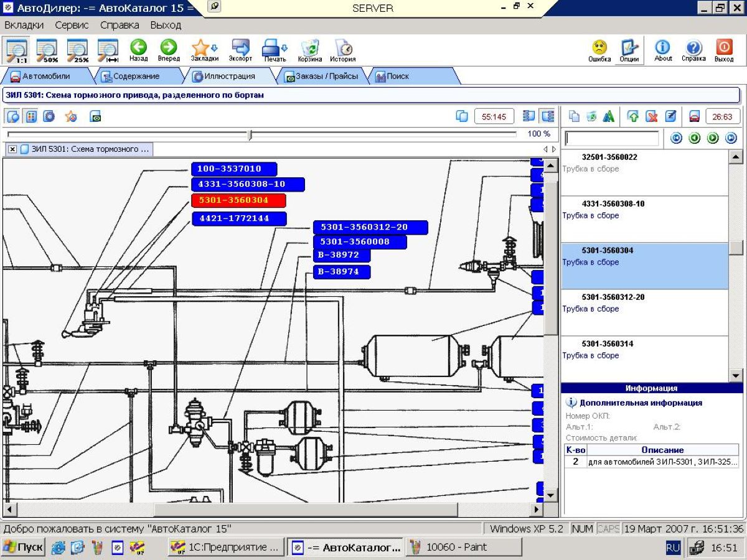Select the ЗИЛ 5301: Схема тормозного document tab
This screenshot has height=560, width=747.
point(85,149)
